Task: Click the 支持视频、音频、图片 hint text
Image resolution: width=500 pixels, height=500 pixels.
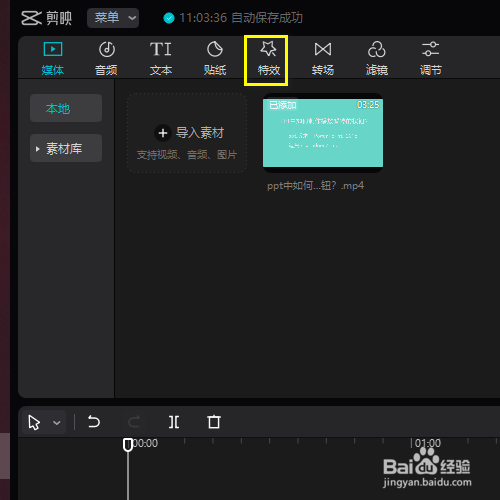Action: click(187, 155)
